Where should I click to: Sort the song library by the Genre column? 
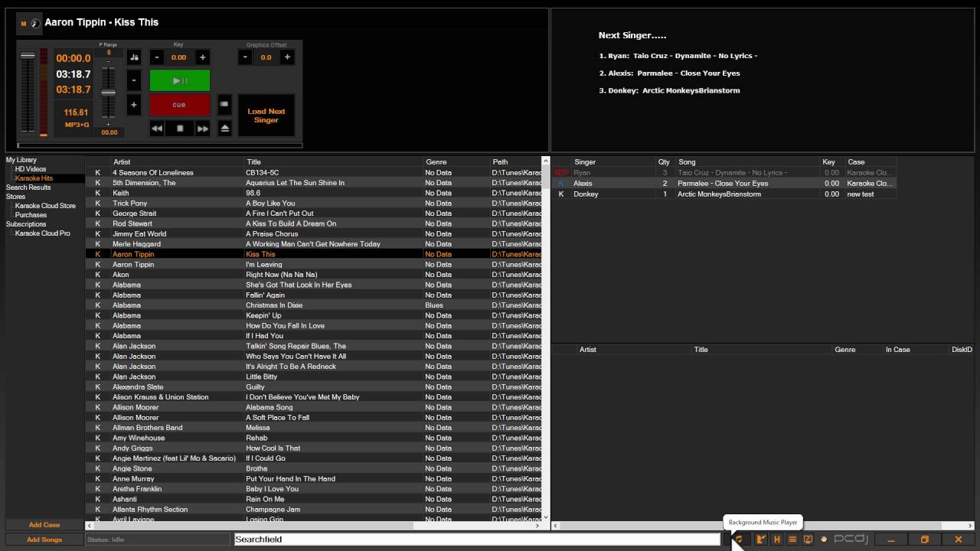(457, 161)
